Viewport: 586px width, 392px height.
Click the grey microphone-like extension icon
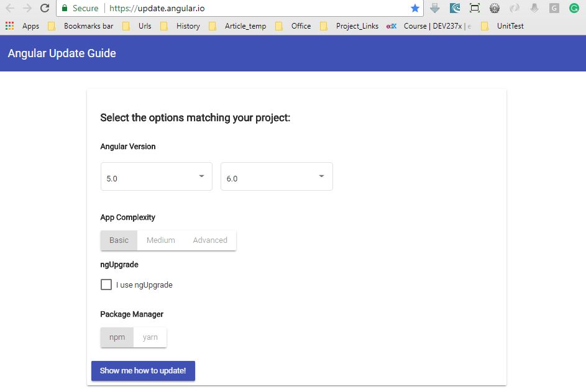point(534,8)
